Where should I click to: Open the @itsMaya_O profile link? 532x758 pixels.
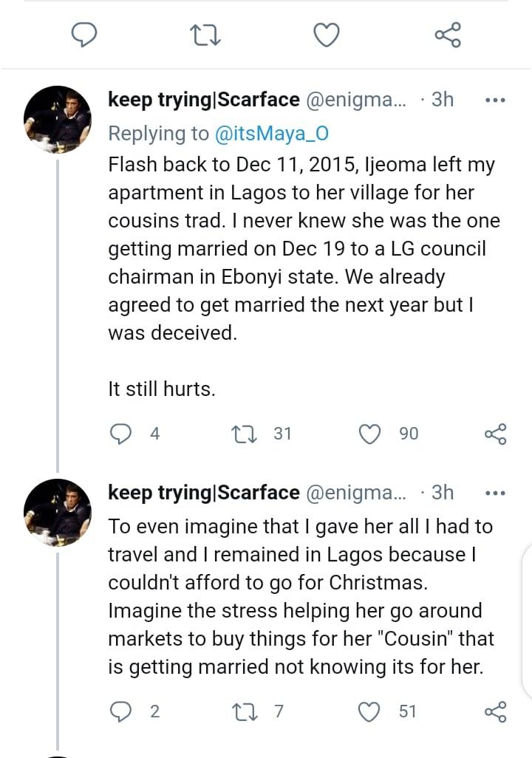(270, 133)
